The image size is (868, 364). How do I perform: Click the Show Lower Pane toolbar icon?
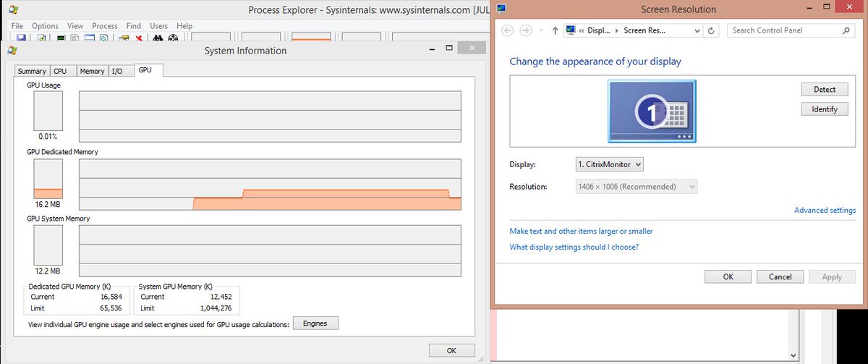[x=90, y=38]
